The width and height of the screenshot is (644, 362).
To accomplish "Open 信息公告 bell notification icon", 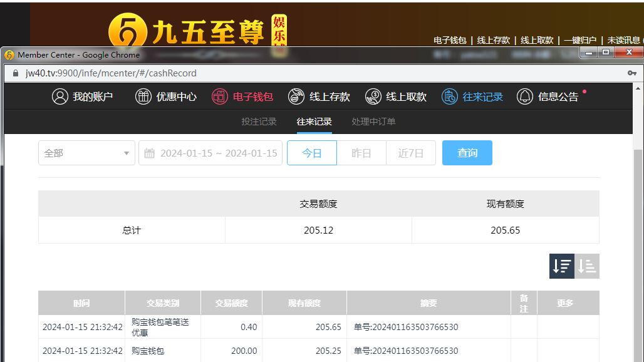I will (525, 96).
